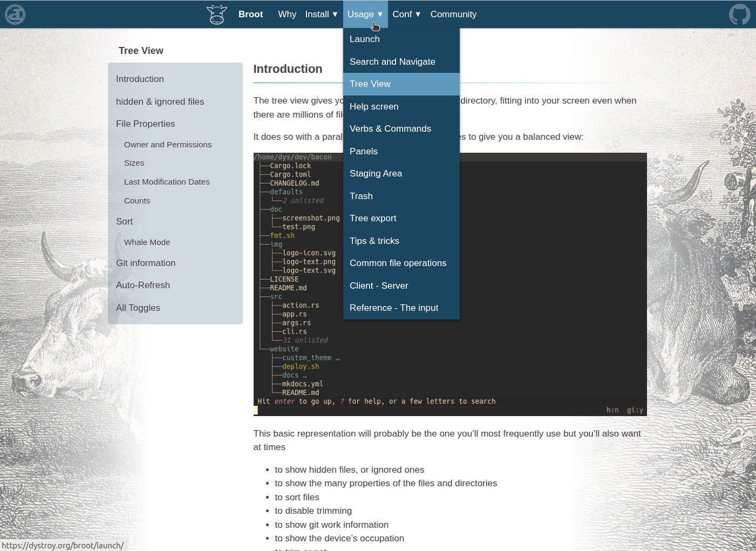Select Staging Area in the dropdown
Image resolution: width=756 pixels, height=551 pixels.
pyautogui.click(x=376, y=173)
